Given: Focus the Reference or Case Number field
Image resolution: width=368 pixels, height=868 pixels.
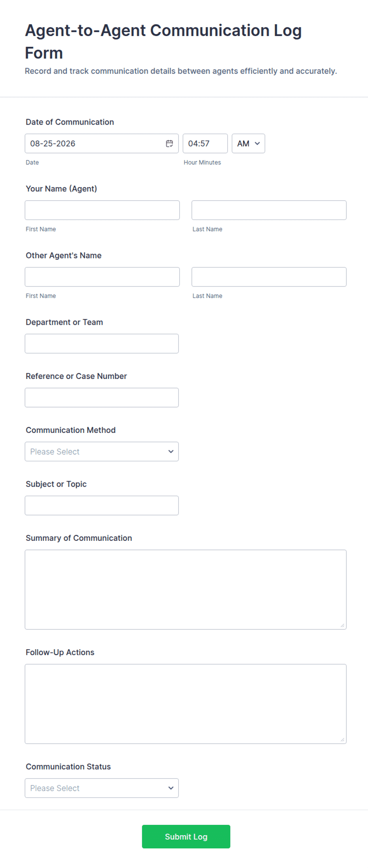Looking at the screenshot, I should [102, 398].
